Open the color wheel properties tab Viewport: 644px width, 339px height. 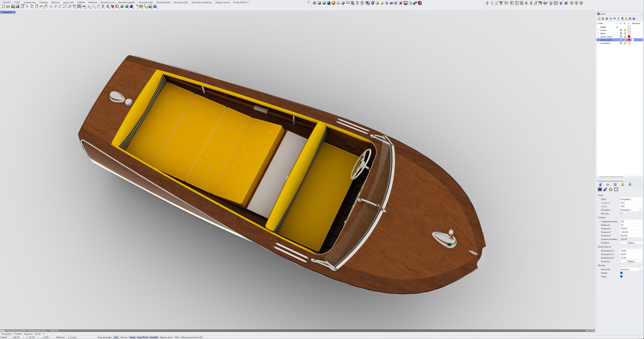pyautogui.click(x=630, y=185)
